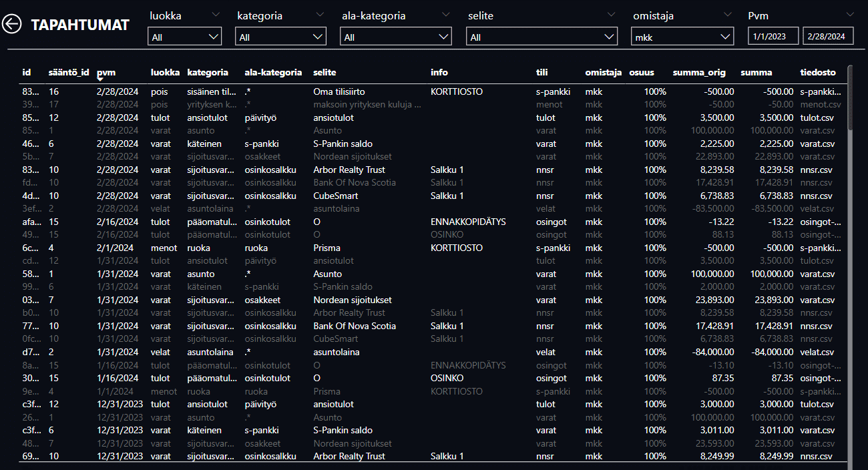Open the ala-kategoria slicer dropdown

(x=397, y=37)
